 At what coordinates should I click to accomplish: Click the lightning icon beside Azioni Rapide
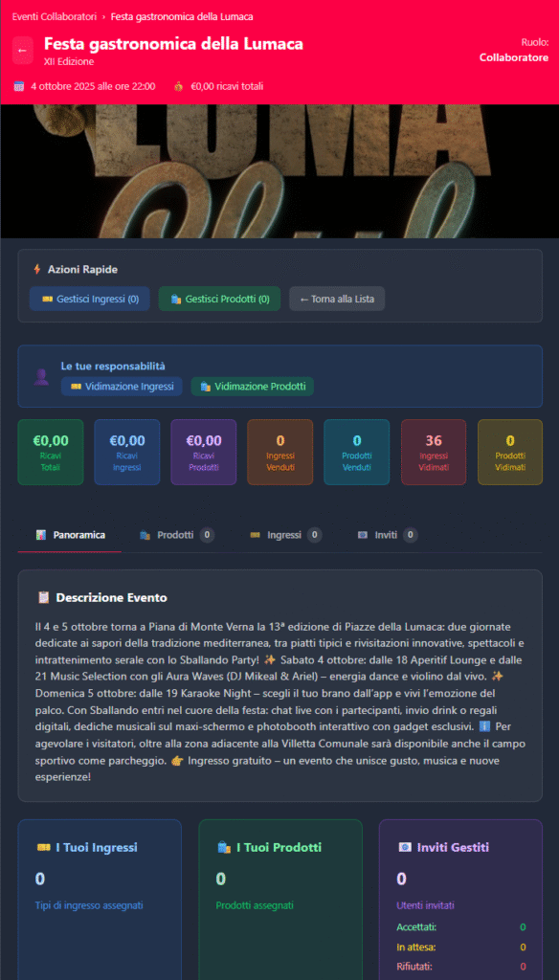point(37,269)
